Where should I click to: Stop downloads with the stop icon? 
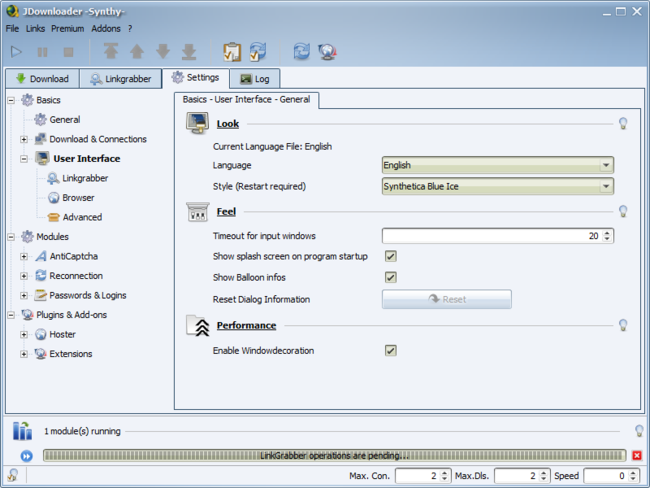coord(68,52)
